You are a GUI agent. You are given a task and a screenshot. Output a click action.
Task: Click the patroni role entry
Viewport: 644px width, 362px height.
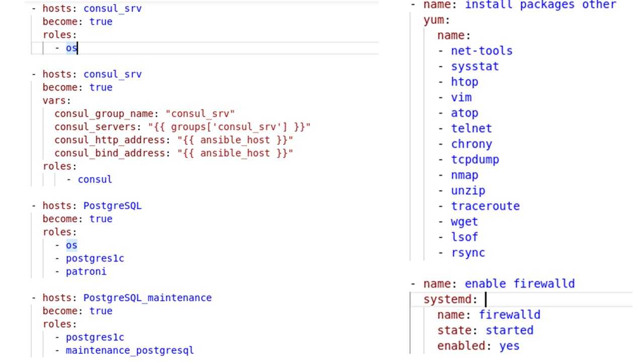click(86, 271)
